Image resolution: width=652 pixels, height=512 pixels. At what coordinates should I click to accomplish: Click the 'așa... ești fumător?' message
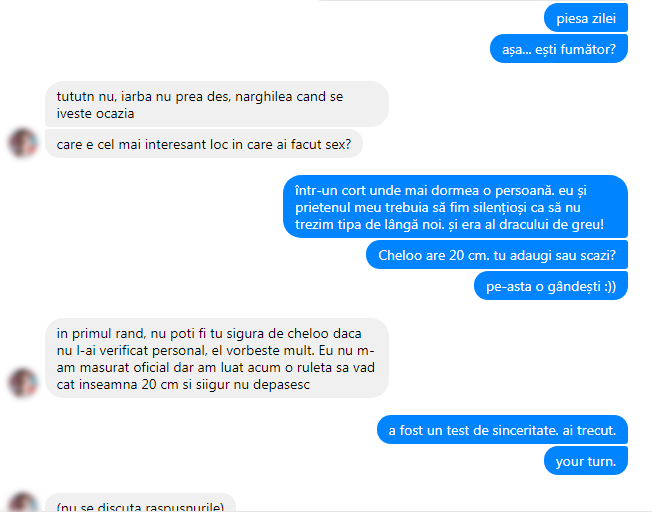tap(559, 49)
